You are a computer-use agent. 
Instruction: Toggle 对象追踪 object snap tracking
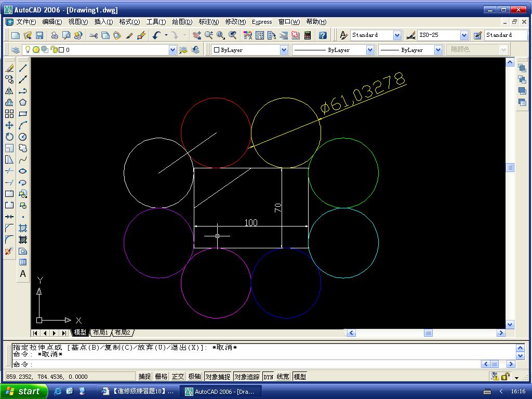[247, 376]
